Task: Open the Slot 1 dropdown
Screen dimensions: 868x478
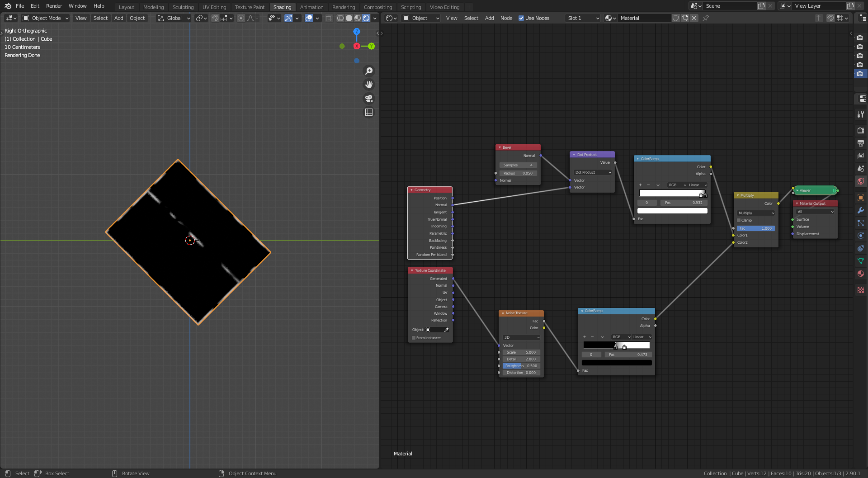Action: click(x=583, y=18)
